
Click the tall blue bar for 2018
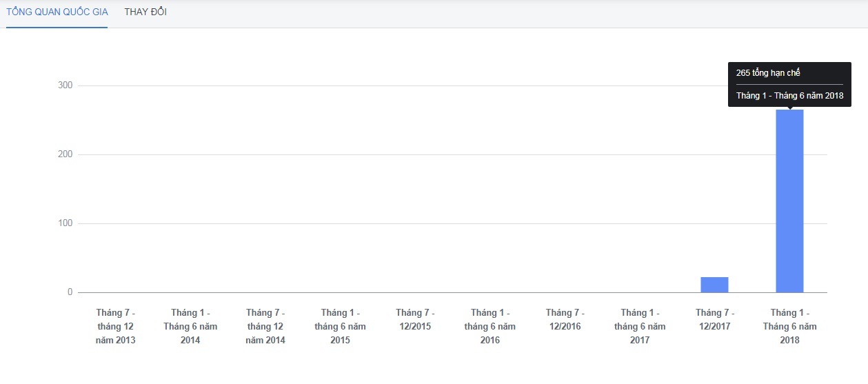(789, 201)
